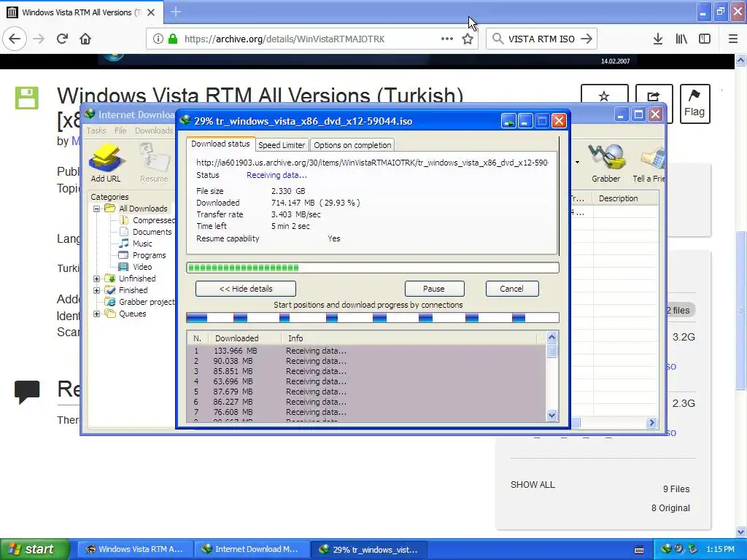Select connection row 4 with 63.696 MB
The image size is (747, 560).
tap(366, 381)
